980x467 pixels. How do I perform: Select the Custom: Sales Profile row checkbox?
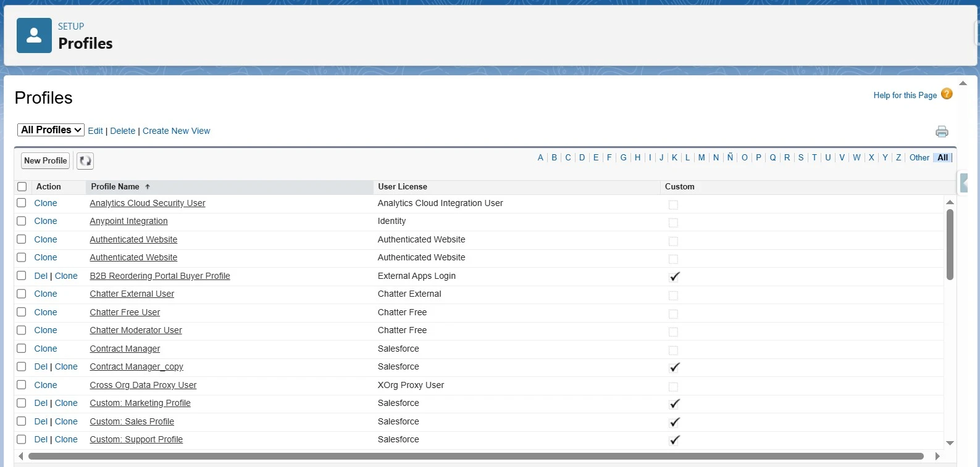click(x=22, y=421)
